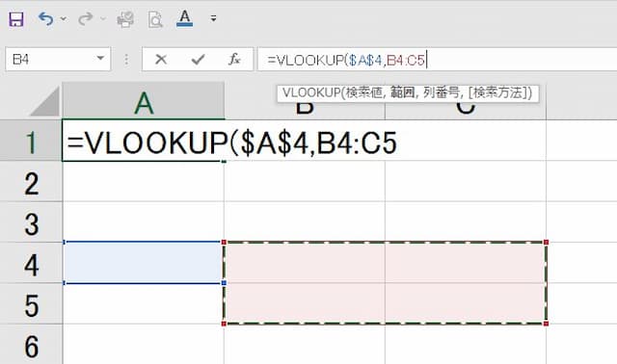Viewport: 617px width, 364px height.
Task: Select row 6 header
Action: pos(31,345)
